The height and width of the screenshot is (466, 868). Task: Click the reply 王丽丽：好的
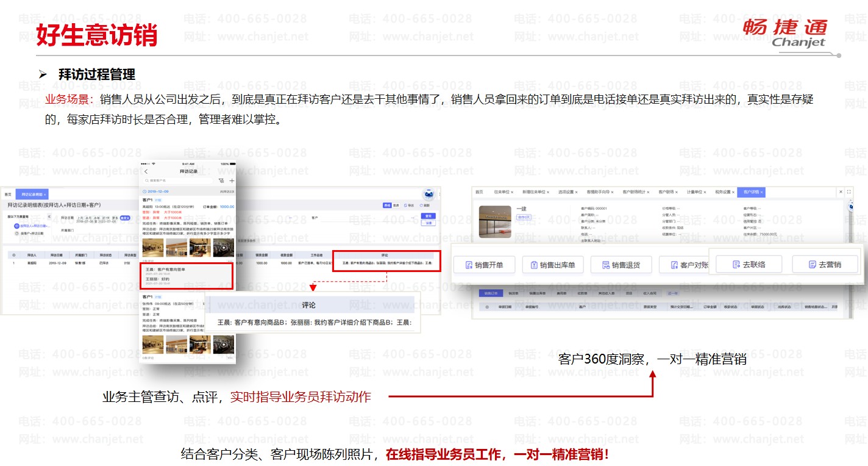click(157, 279)
